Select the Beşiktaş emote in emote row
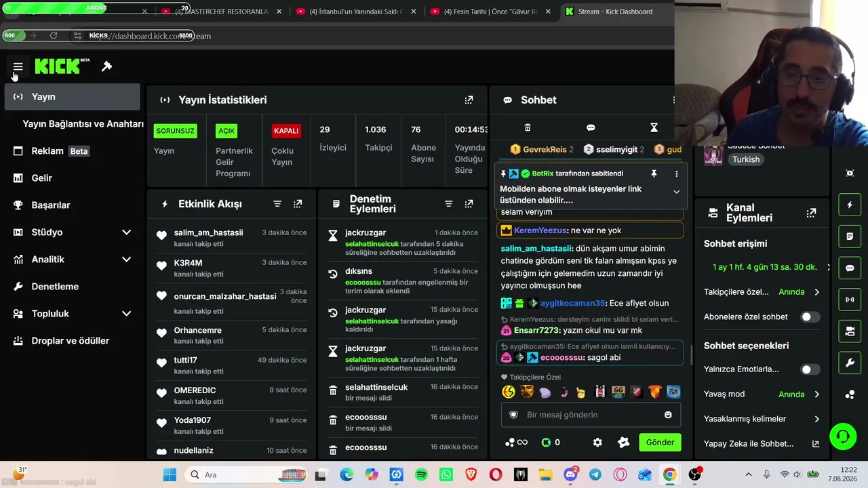 tap(599, 392)
